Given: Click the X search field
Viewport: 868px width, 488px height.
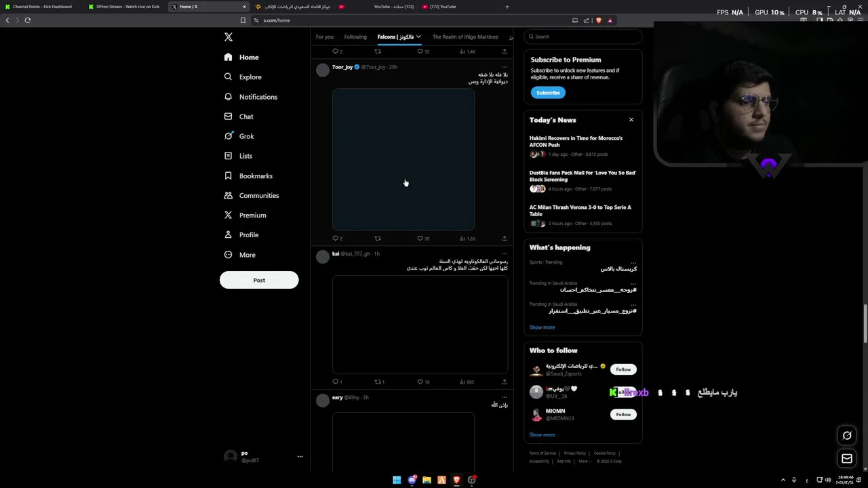Looking at the screenshot, I should tap(583, 37).
